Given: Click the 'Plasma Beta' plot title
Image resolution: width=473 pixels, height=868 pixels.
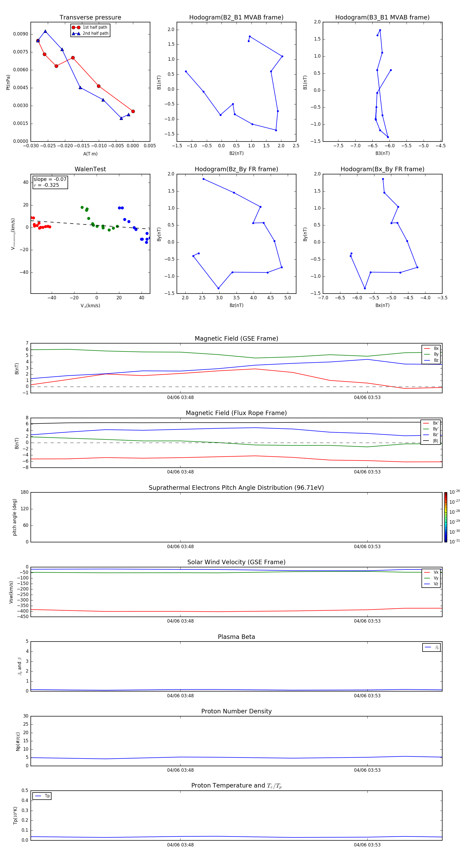Looking at the screenshot, I should (x=236, y=637).
